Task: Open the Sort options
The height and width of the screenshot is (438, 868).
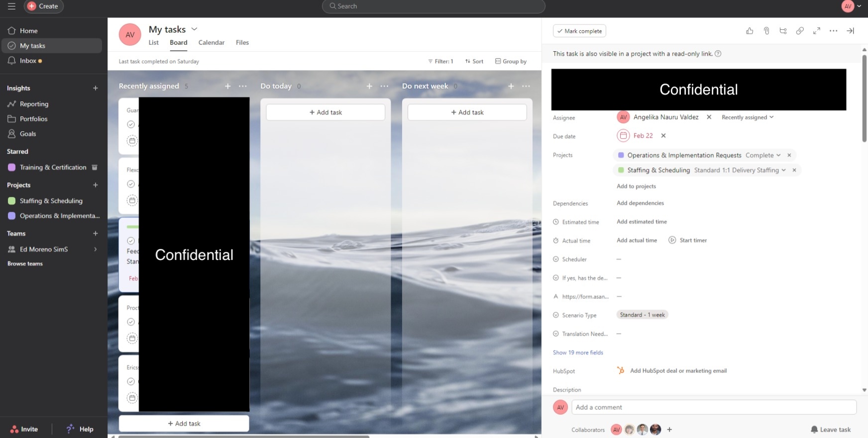Action: tap(474, 61)
